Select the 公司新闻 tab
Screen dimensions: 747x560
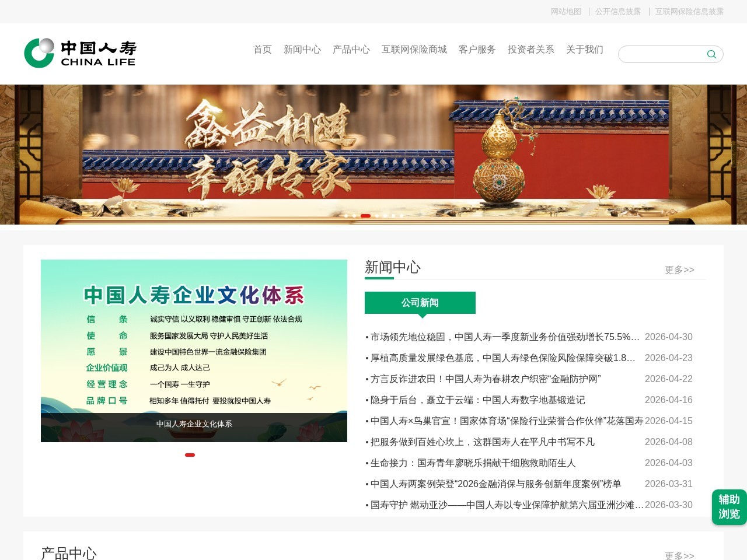[420, 303]
